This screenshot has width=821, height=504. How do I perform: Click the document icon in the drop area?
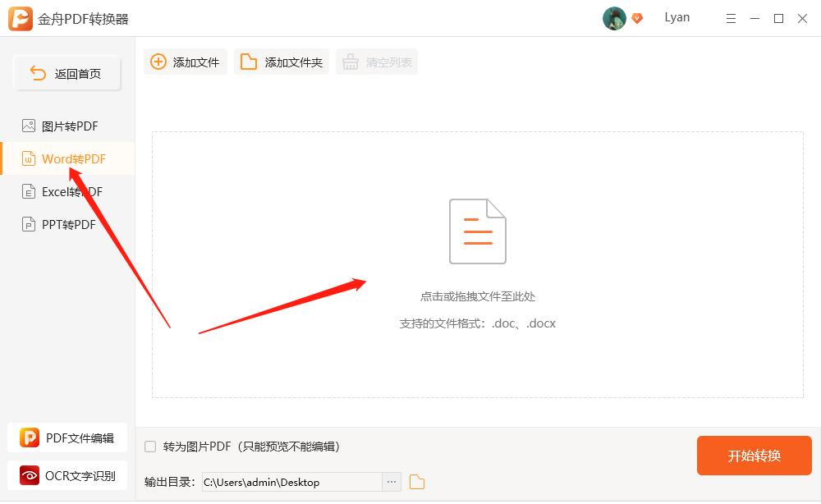click(x=478, y=231)
